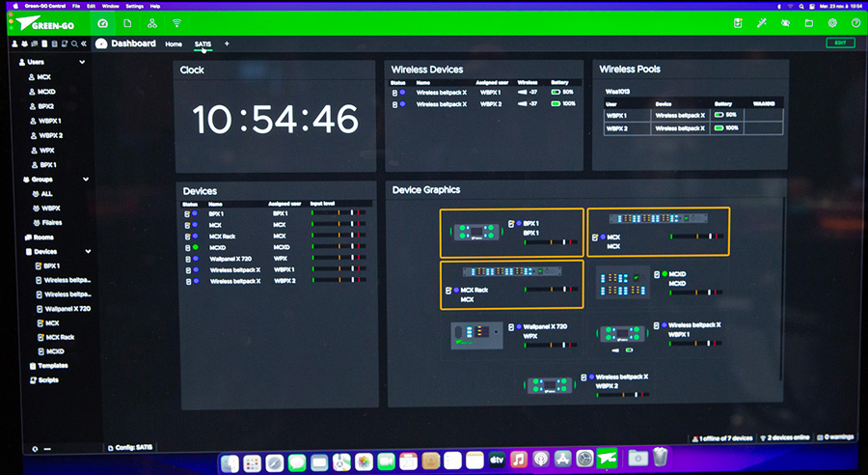Select user MCXD in the Users tree
Screen dimensions: 868x475
(x=42, y=92)
